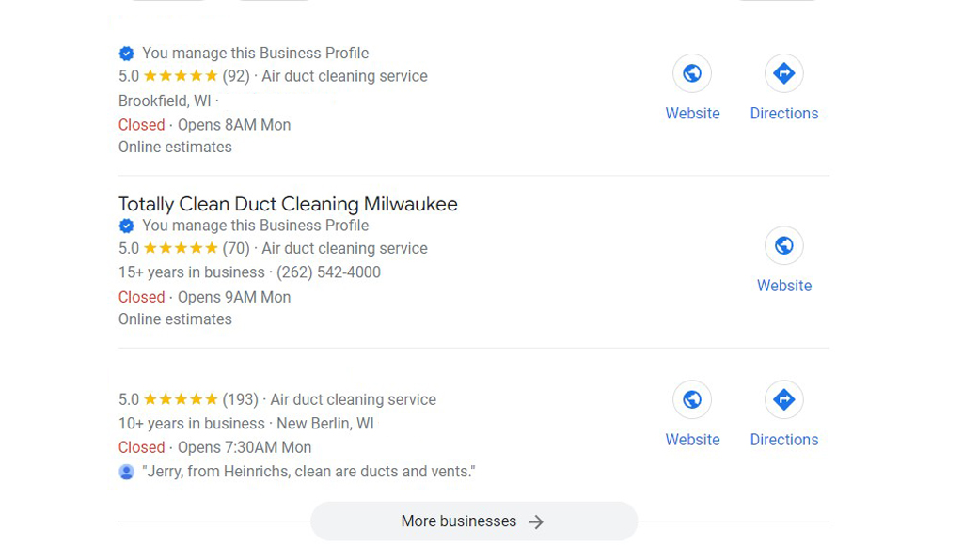Select the Directions icon for the New Berlin business
963x560 pixels.
[x=783, y=398]
